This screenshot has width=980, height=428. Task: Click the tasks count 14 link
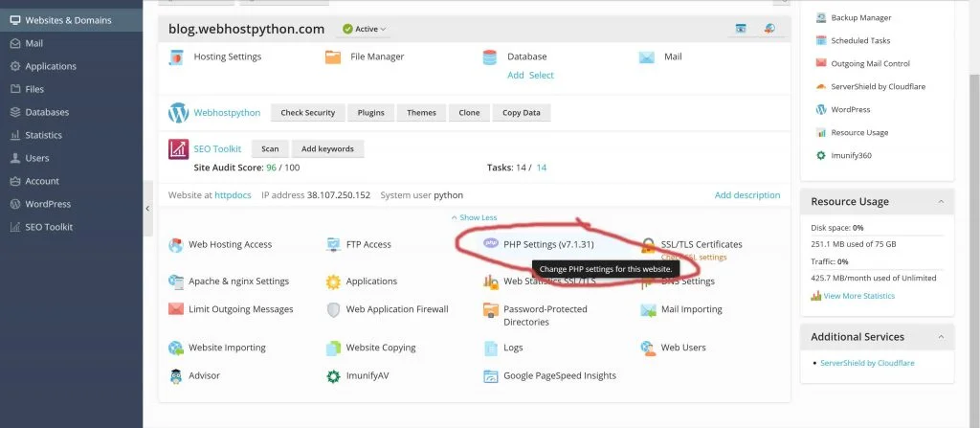tap(542, 168)
